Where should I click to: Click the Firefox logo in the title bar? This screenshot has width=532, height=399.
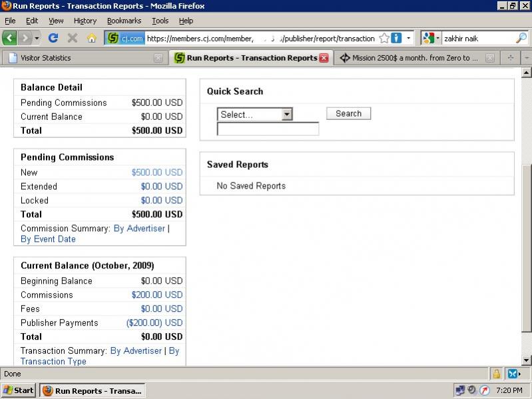7,6
